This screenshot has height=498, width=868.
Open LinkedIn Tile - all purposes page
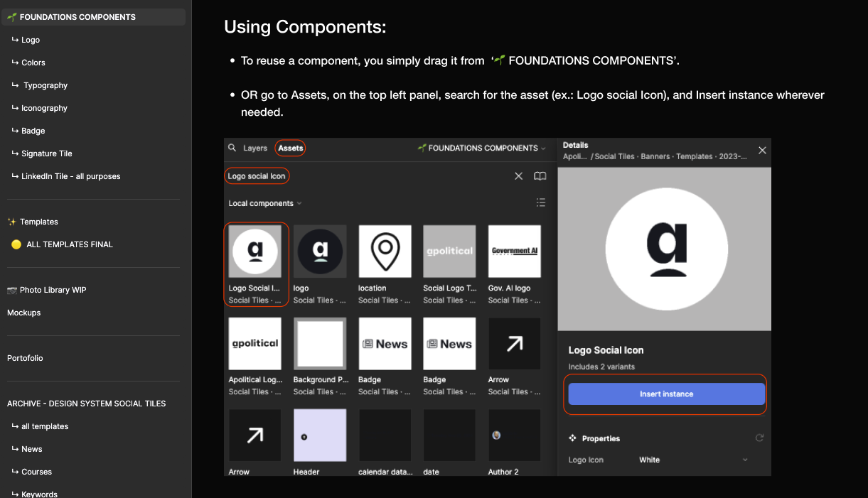pos(70,176)
